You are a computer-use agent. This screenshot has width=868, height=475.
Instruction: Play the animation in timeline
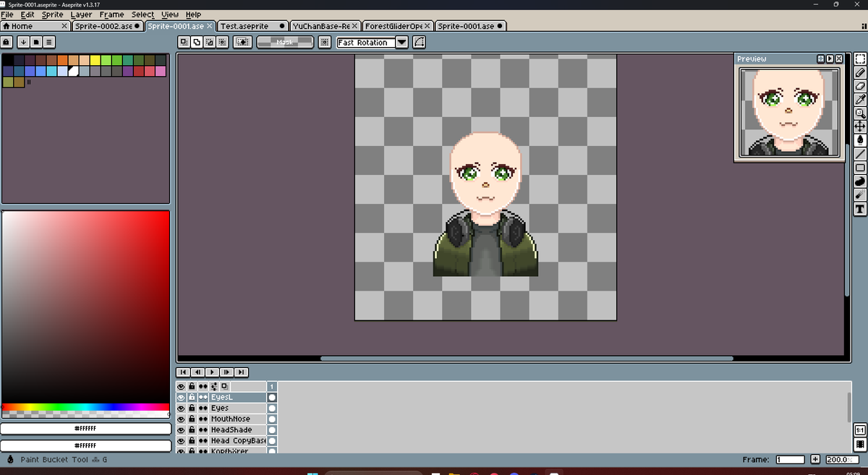click(213, 372)
